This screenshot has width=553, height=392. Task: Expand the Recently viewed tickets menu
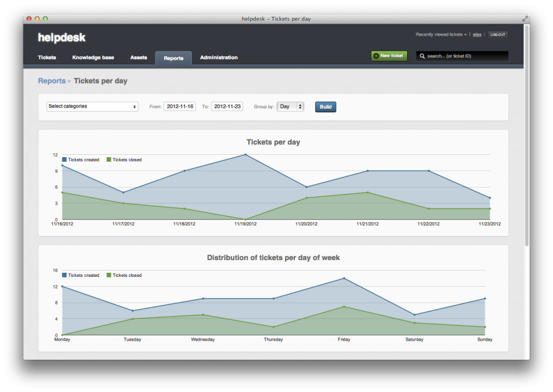[x=440, y=35]
